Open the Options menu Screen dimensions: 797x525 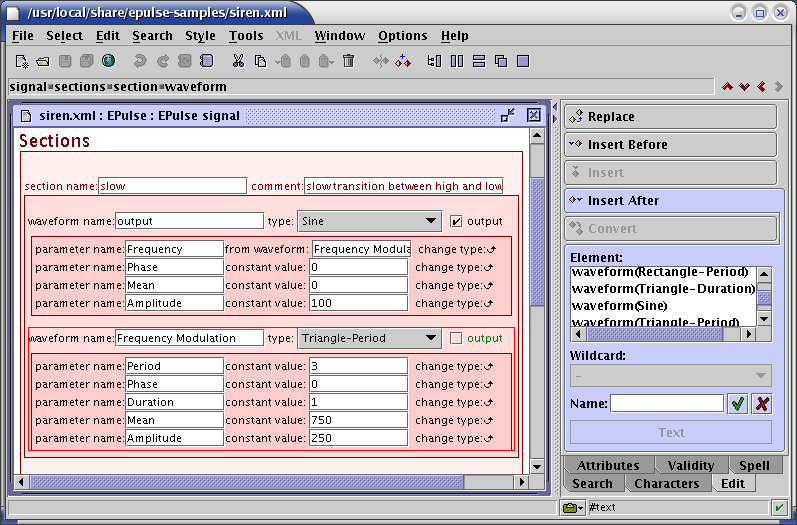coord(403,36)
